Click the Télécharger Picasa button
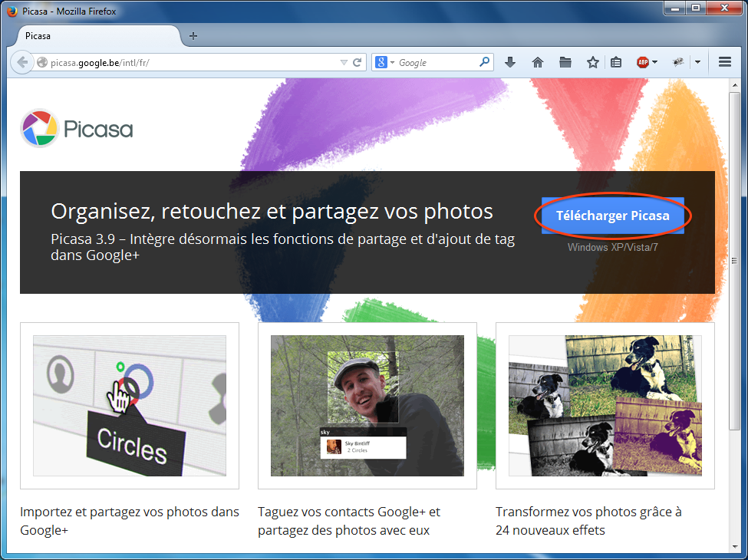 pyautogui.click(x=612, y=216)
